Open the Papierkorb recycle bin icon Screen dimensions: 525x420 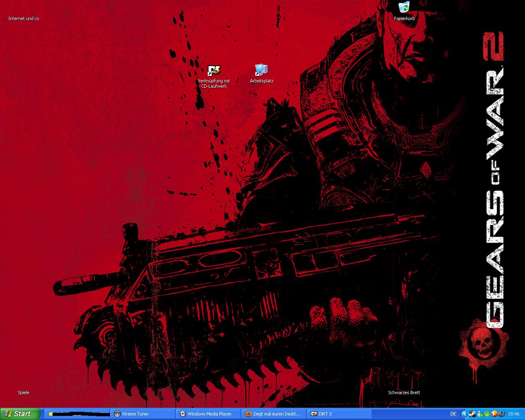click(404, 11)
